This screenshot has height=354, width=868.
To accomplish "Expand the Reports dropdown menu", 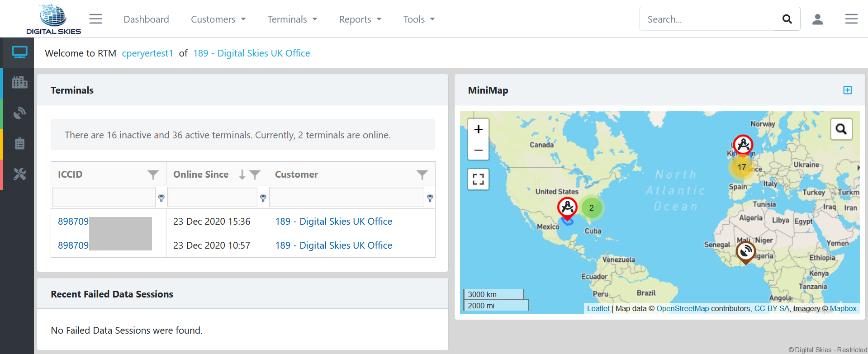I will click(x=360, y=19).
